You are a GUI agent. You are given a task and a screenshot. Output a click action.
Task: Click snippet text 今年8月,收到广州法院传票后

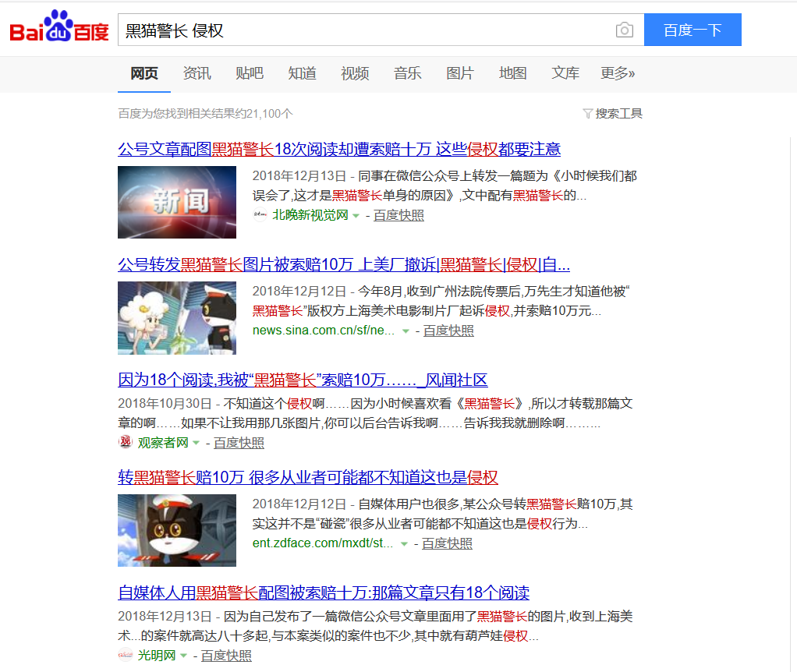coord(494,291)
